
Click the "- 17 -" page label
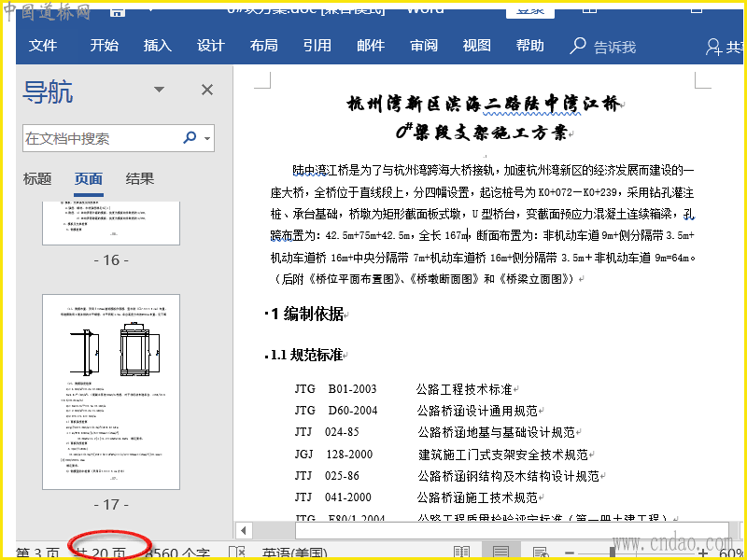[111, 504]
